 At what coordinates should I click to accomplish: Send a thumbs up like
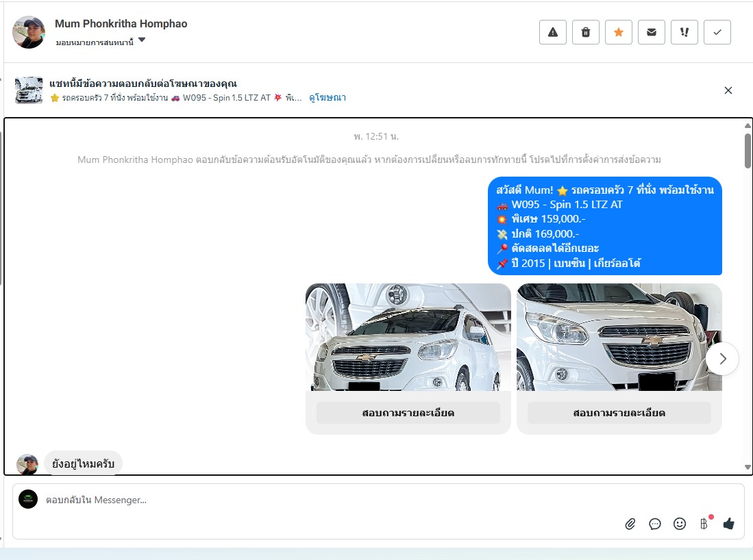coord(728,524)
